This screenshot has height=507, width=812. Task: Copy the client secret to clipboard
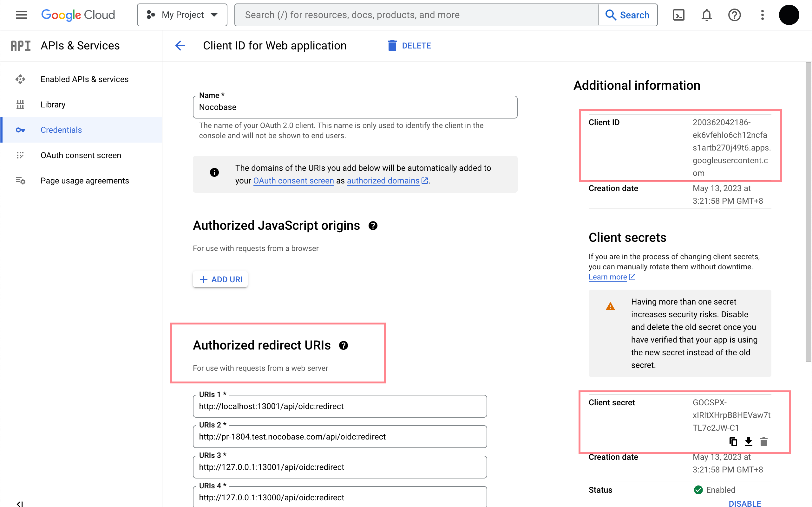[x=733, y=442]
